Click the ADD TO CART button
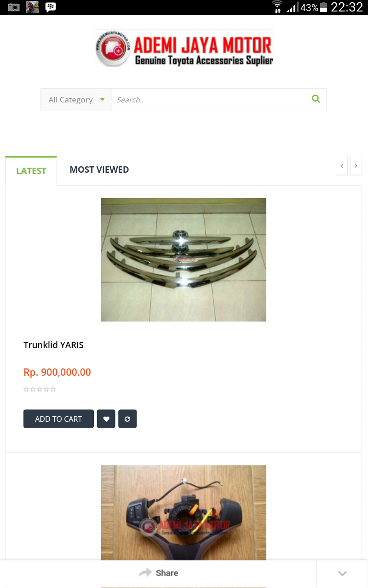Viewport: 368px width, 588px height. tap(58, 419)
